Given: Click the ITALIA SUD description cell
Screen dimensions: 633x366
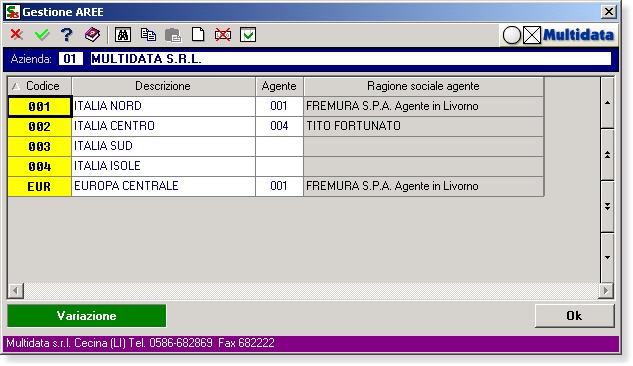Looking at the screenshot, I should (x=163, y=146).
